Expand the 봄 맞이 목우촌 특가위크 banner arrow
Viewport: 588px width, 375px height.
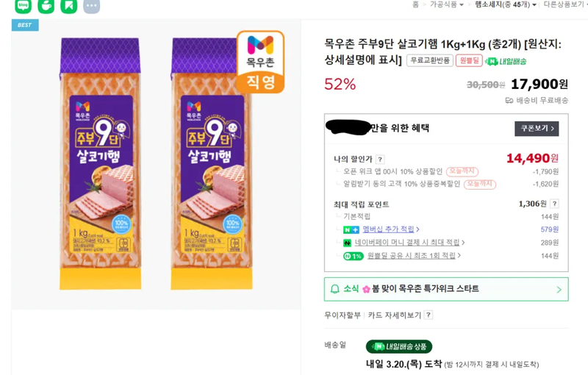tap(559, 290)
